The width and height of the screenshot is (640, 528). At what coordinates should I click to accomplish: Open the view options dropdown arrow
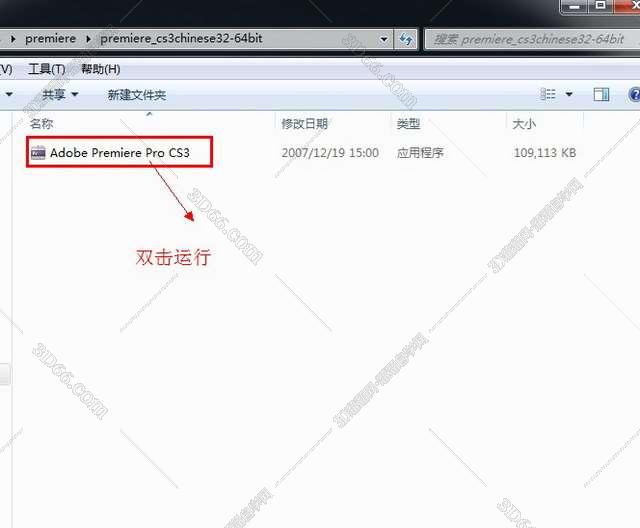click(569, 95)
